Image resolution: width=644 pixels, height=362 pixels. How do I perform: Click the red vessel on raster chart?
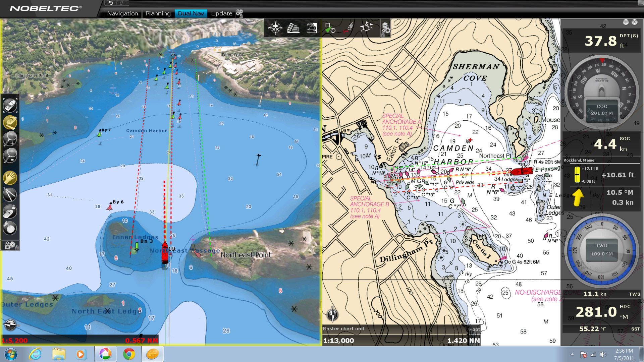tap(521, 171)
